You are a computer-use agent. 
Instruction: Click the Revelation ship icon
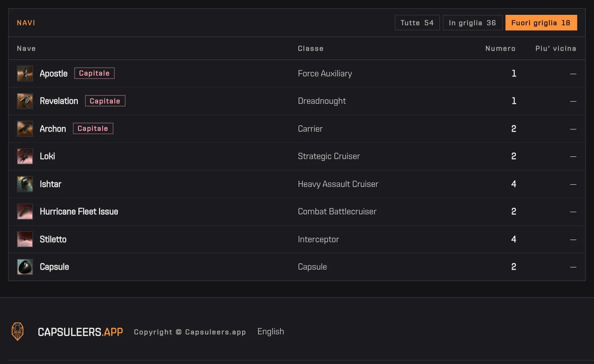click(x=25, y=101)
